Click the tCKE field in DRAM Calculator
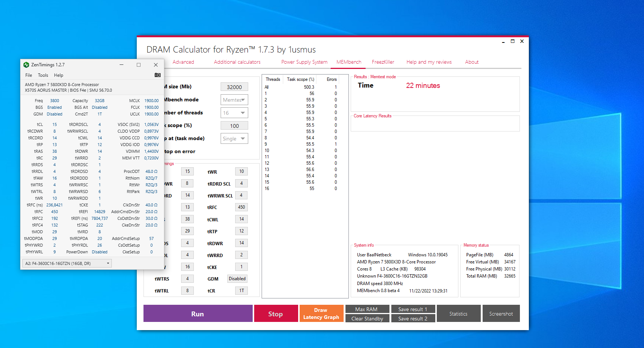 click(x=241, y=267)
